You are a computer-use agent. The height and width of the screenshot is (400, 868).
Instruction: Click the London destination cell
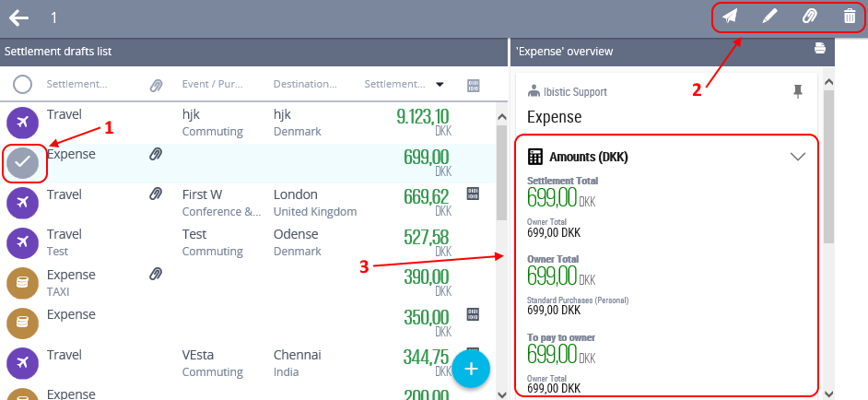pos(296,194)
